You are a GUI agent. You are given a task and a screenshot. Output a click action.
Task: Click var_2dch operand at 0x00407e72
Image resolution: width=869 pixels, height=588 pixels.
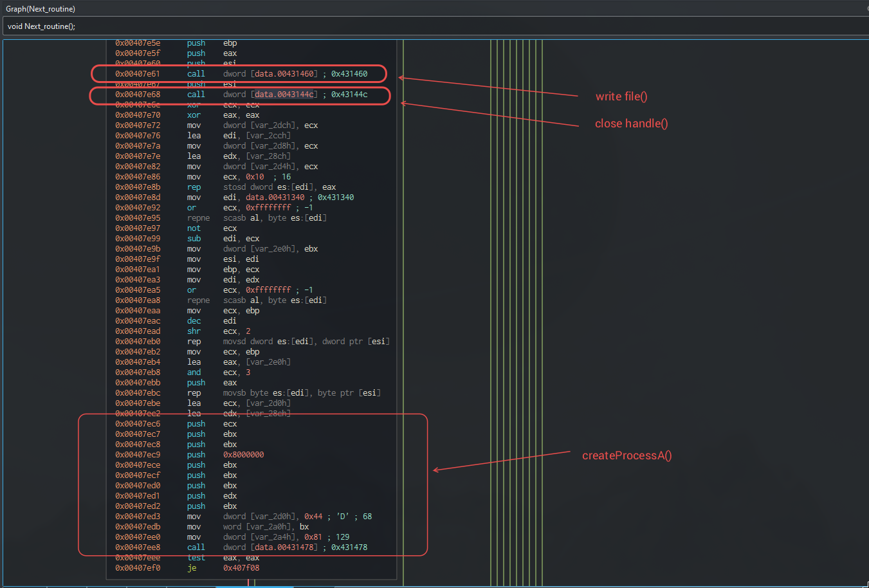point(273,125)
